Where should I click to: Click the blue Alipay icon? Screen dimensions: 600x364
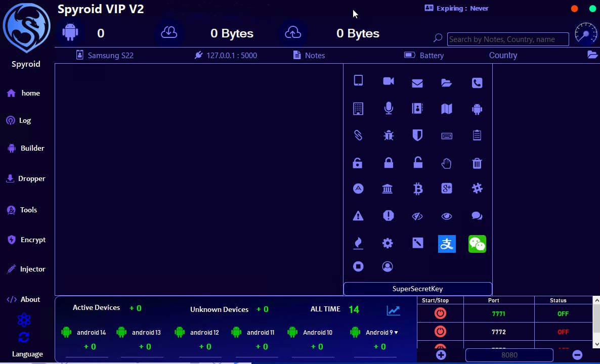(447, 244)
